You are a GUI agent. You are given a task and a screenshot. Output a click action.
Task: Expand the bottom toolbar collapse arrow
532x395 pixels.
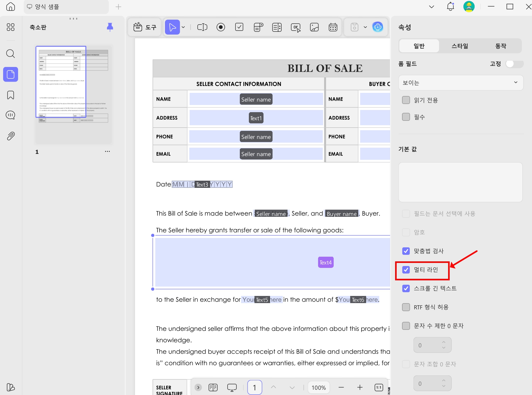(x=198, y=388)
